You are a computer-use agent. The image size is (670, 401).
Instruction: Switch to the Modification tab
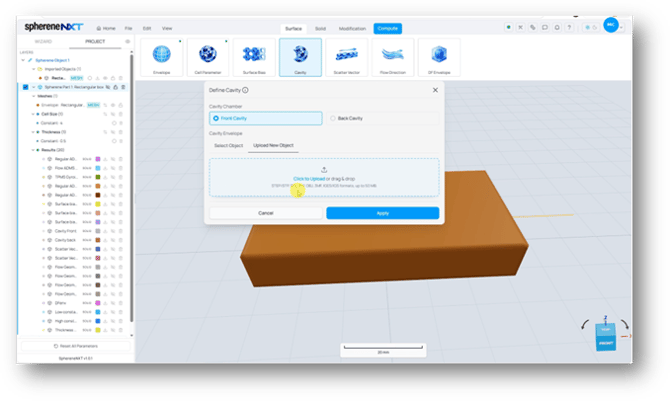tap(352, 29)
